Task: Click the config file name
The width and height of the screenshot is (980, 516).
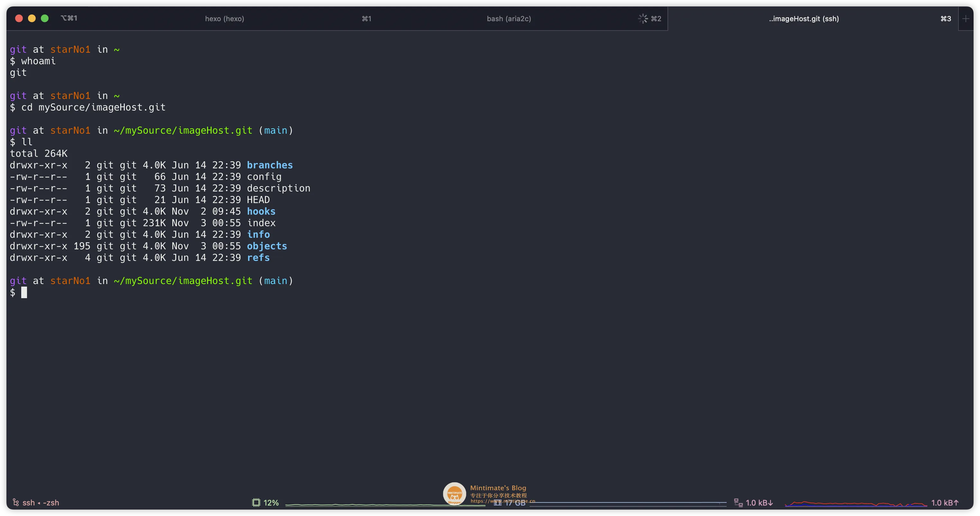Action: (x=264, y=177)
